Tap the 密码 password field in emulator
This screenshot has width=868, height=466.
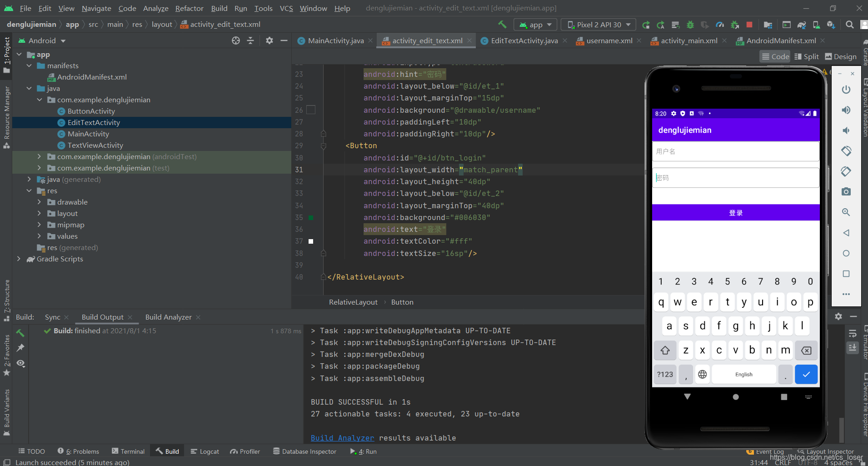point(736,178)
